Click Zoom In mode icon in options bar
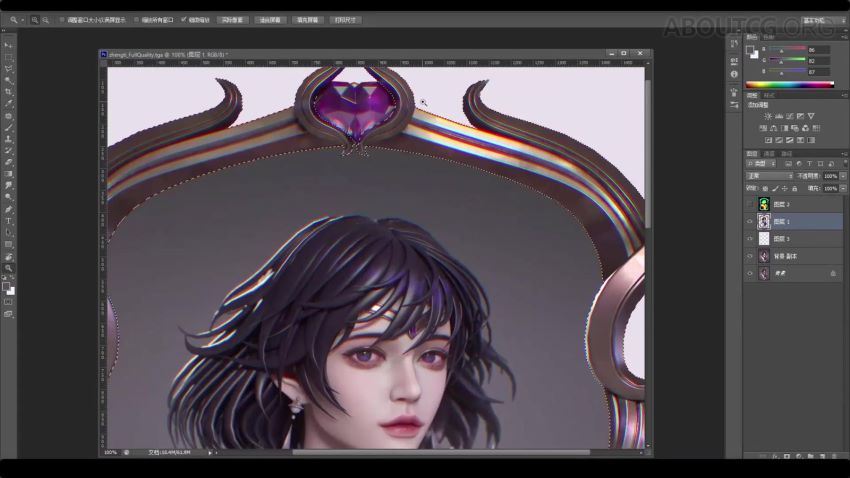This screenshot has width=850, height=478. click(x=35, y=20)
